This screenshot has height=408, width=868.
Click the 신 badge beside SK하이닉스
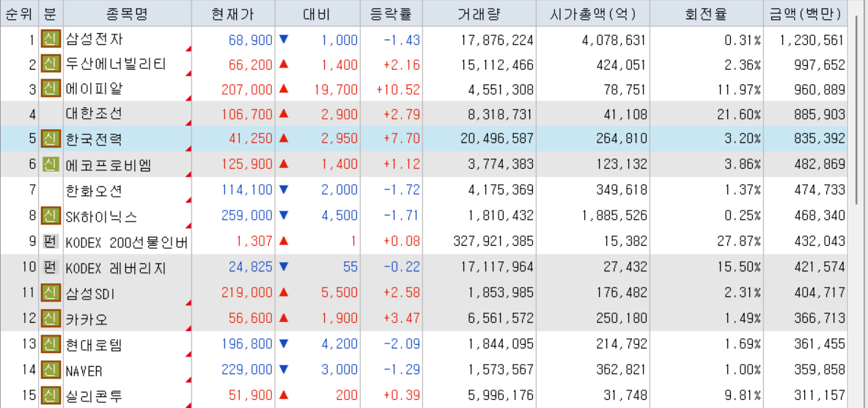tap(51, 215)
